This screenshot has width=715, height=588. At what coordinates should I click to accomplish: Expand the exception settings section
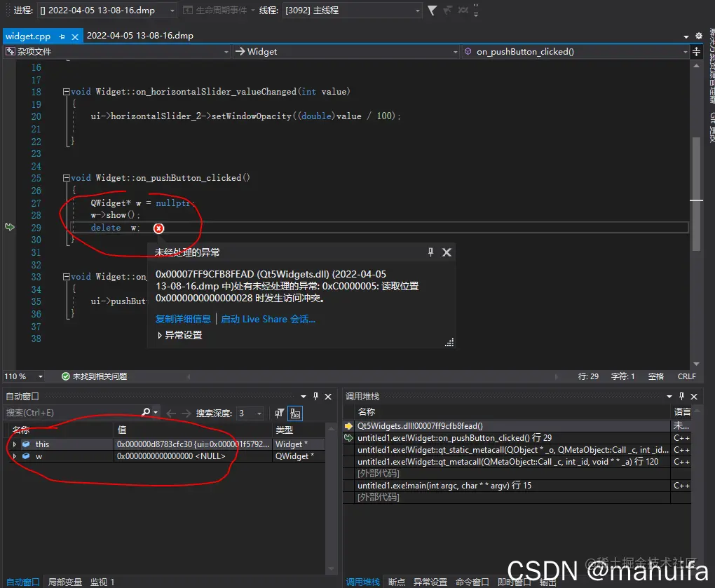pos(160,335)
